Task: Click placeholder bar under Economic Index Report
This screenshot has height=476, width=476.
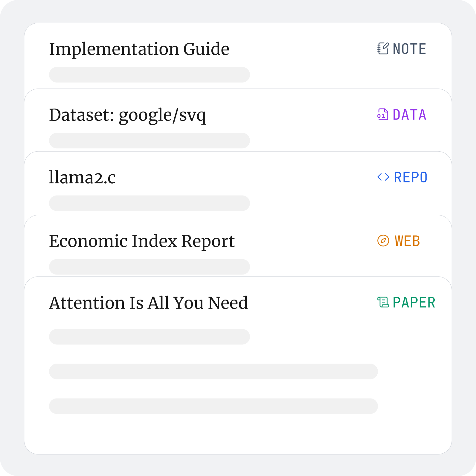Action: click(149, 267)
